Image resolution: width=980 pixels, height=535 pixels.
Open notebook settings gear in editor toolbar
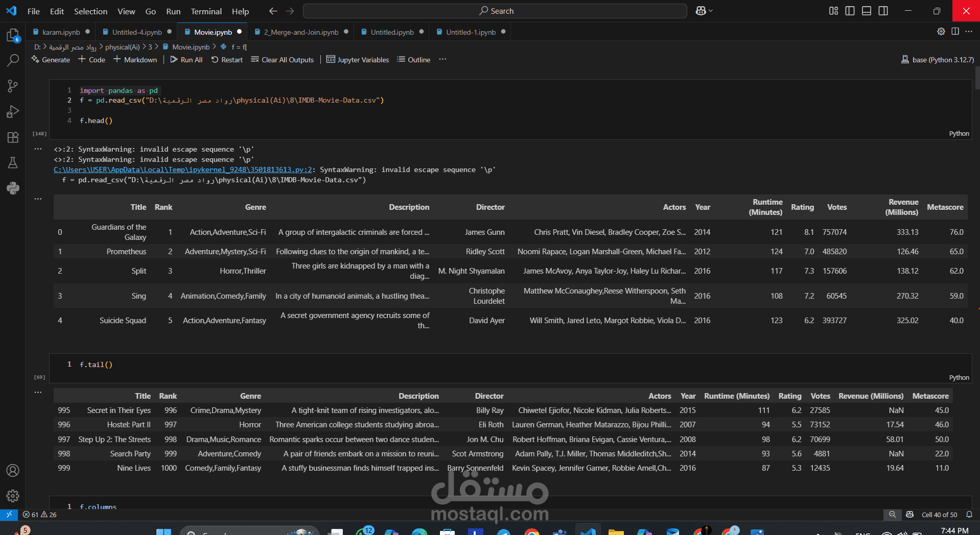(x=941, y=32)
